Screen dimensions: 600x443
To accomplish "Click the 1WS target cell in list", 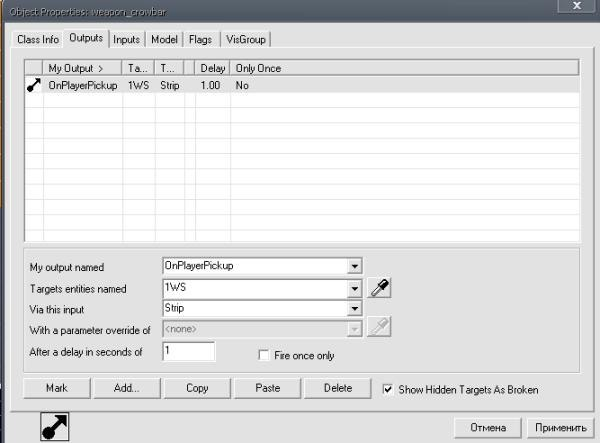I will (139, 85).
